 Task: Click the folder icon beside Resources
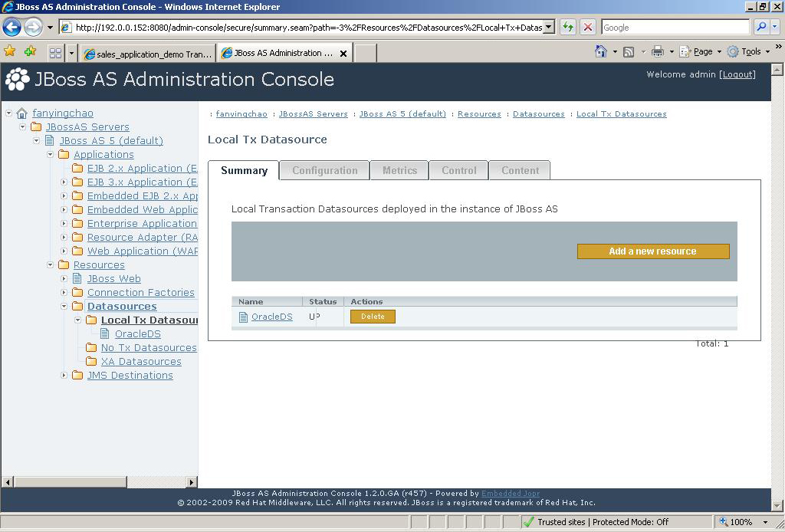pyautogui.click(x=64, y=264)
